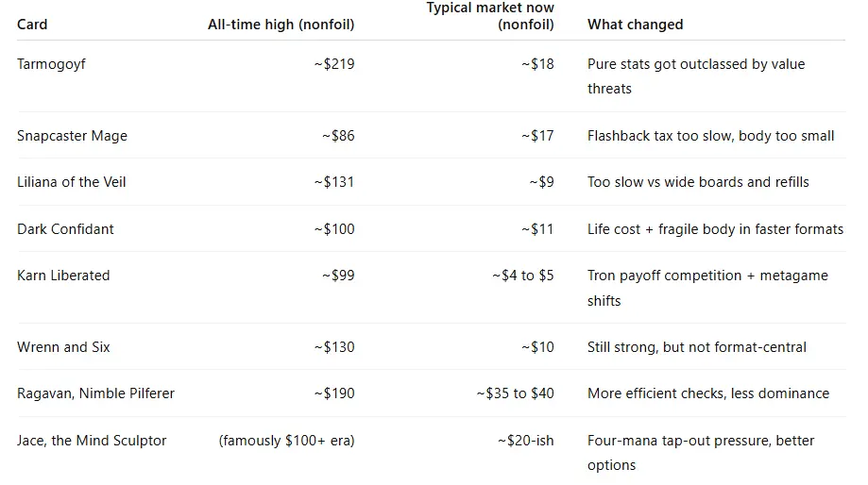
Task: Select Ragavan, Nimble Pilferer cell
Action: coord(95,393)
